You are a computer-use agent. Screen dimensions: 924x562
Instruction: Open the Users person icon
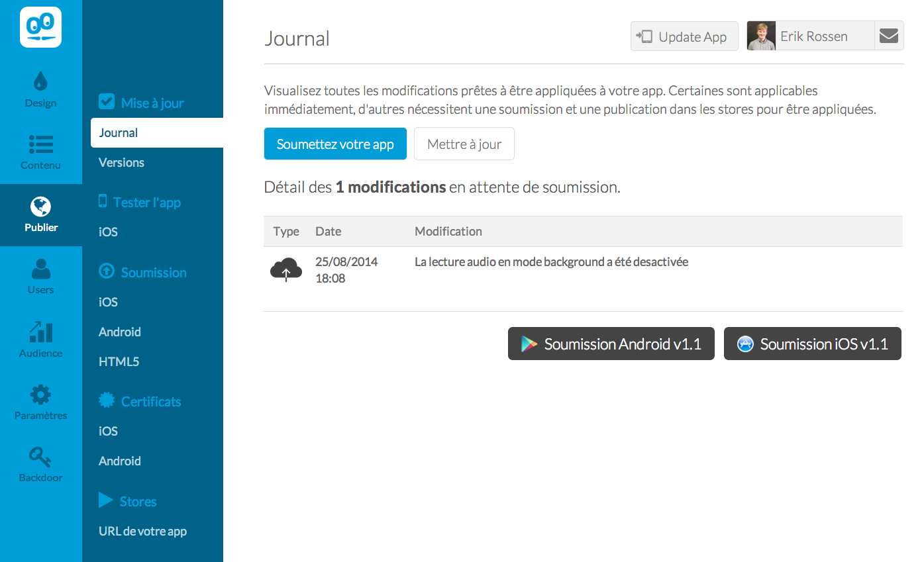click(x=40, y=269)
